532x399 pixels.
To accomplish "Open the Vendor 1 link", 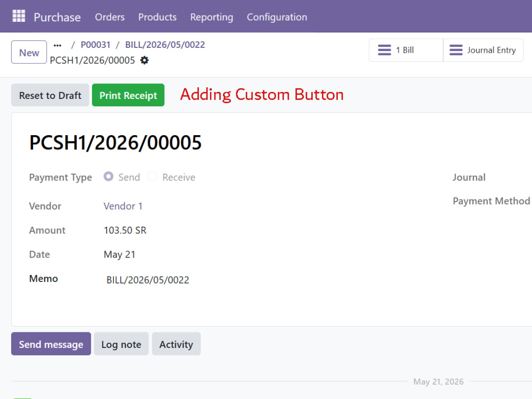I will click(x=123, y=206).
